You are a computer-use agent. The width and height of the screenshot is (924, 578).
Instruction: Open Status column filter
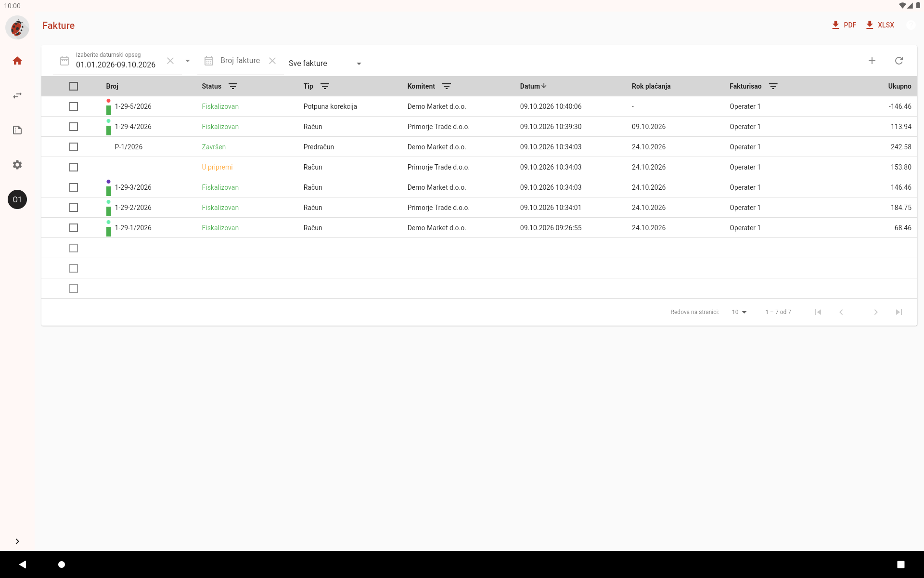[x=233, y=86]
